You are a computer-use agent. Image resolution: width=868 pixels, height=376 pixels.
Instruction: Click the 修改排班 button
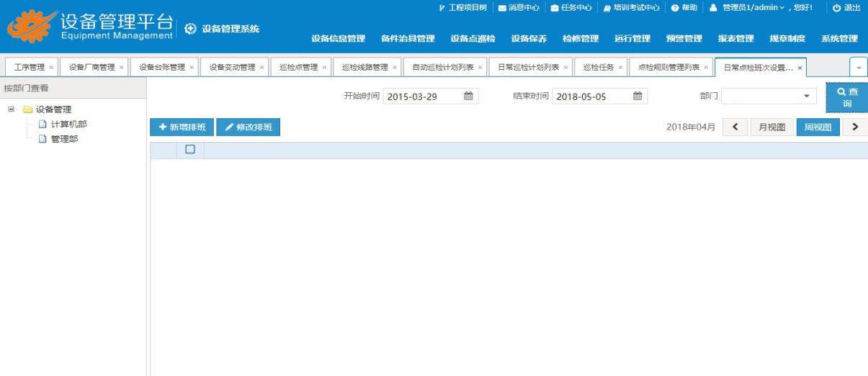[248, 127]
